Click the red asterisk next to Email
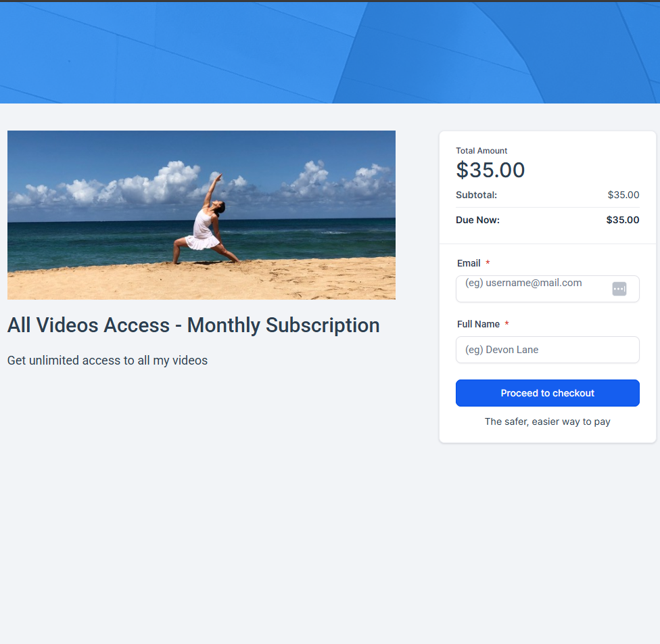Image resolution: width=660 pixels, height=644 pixels. coord(488,263)
